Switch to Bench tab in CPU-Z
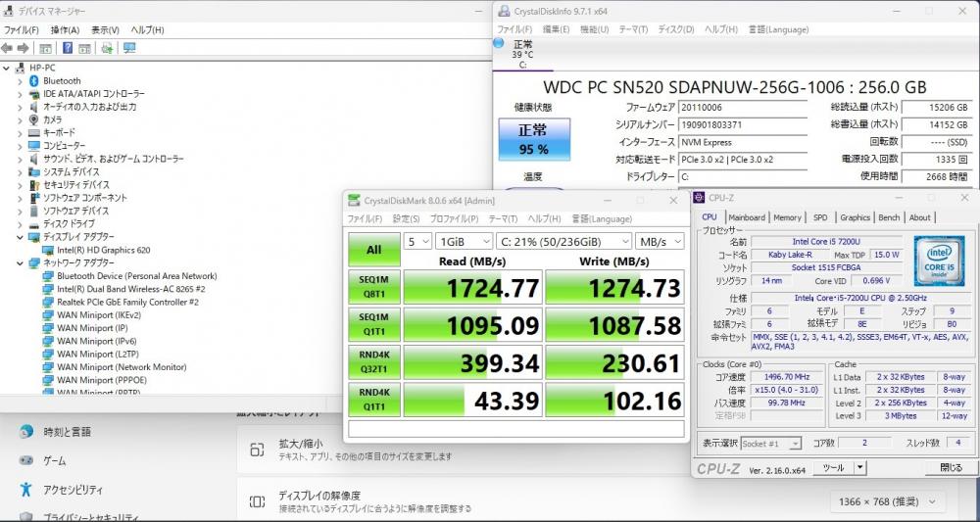This screenshot has height=522, width=980. 889,217
